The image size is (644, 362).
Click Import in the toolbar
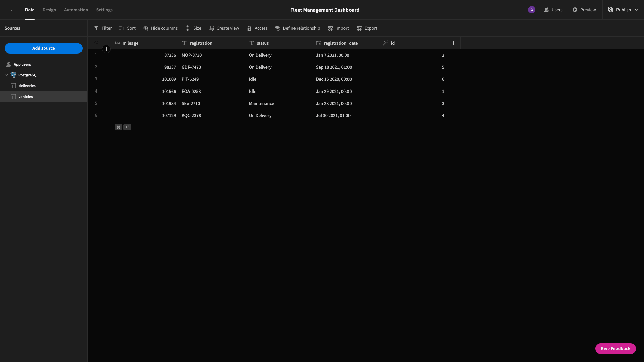point(338,28)
